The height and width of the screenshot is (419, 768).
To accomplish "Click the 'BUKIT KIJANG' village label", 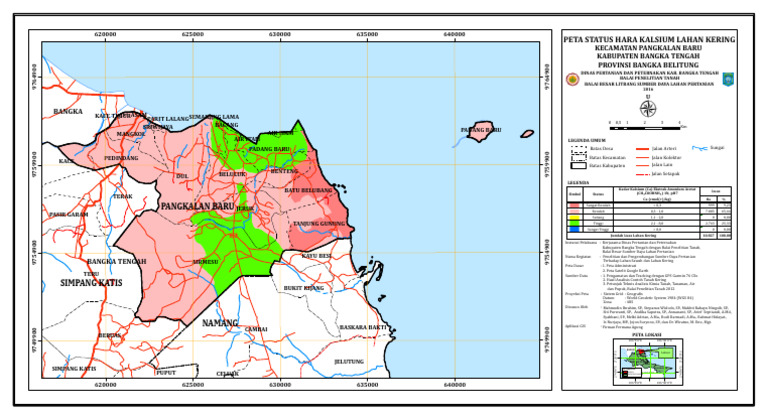I will click(x=304, y=288).
